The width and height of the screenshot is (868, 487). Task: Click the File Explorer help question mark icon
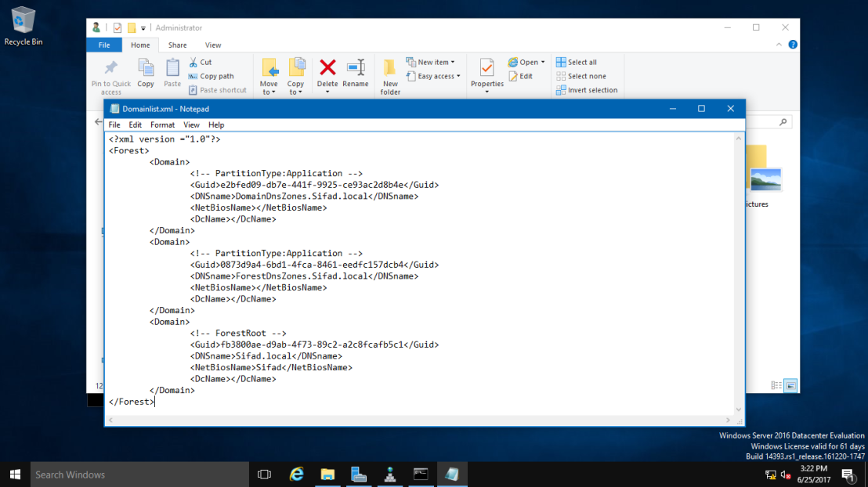[793, 45]
